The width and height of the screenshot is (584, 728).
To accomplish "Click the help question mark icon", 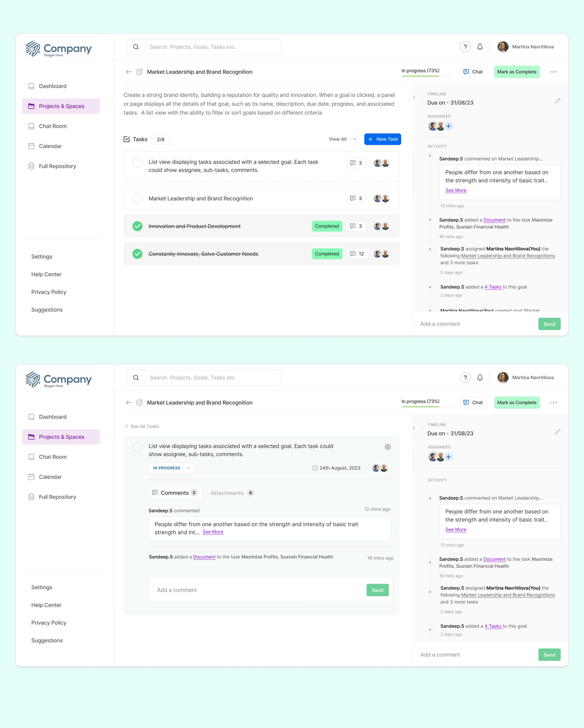I will point(465,47).
